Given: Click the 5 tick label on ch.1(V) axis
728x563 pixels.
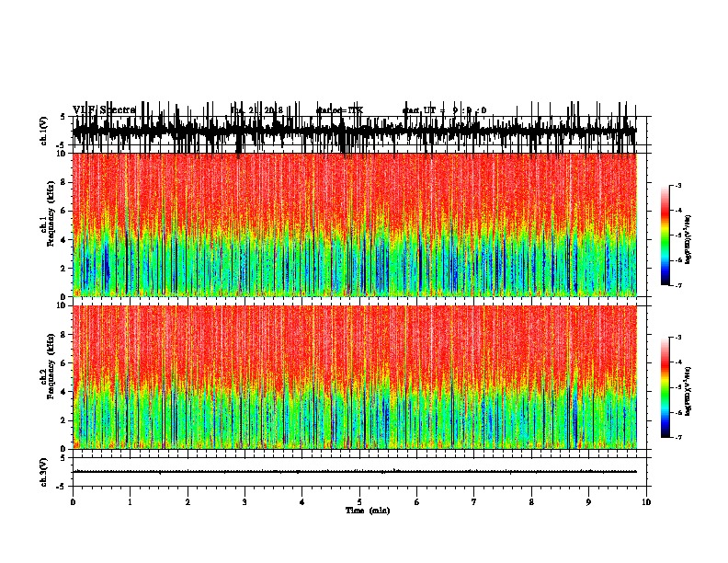Looking at the screenshot, I should 64,117.
